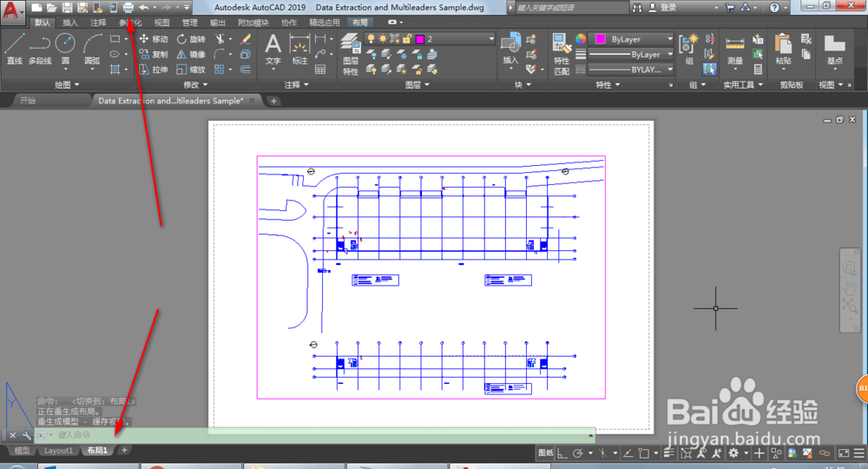Toggle polar tracking in status bar
This screenshot has width=868, height=469.
click(x=578, y=453)
